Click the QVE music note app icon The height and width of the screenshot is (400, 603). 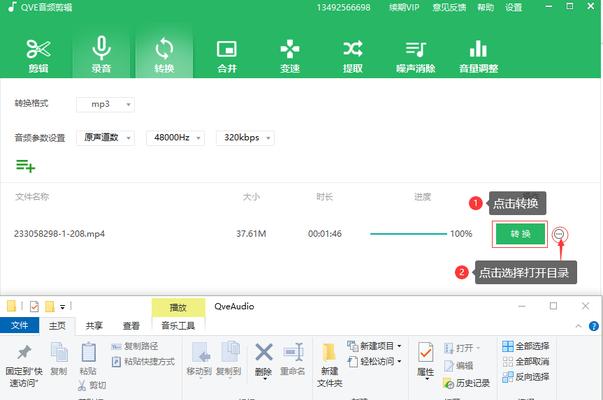tap(12, 7)
